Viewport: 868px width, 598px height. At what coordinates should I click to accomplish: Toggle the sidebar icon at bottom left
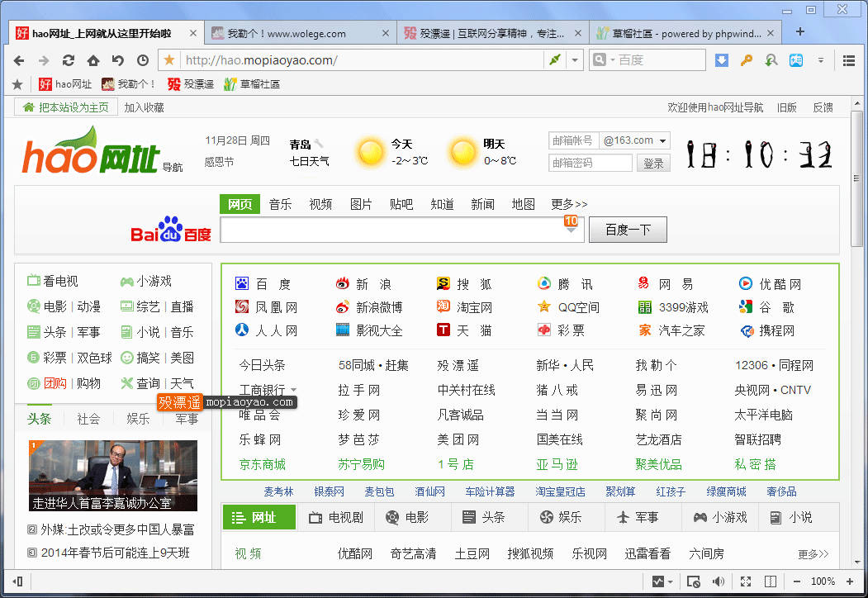point(17,581)
